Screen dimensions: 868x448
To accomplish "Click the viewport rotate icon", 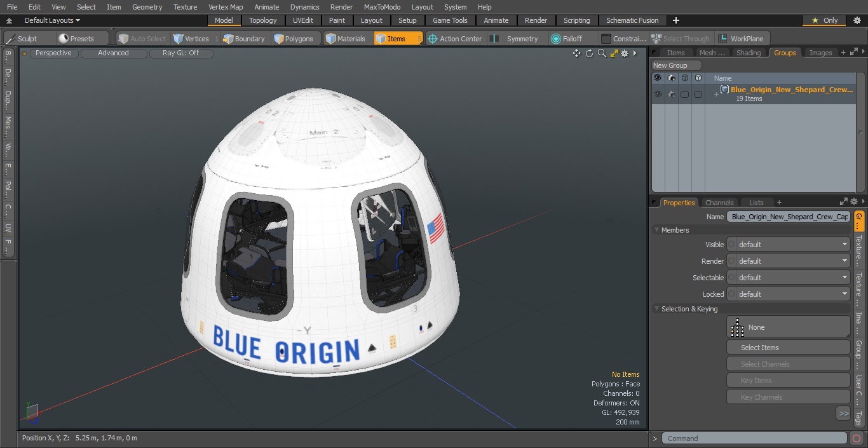I will click(589, 53).
